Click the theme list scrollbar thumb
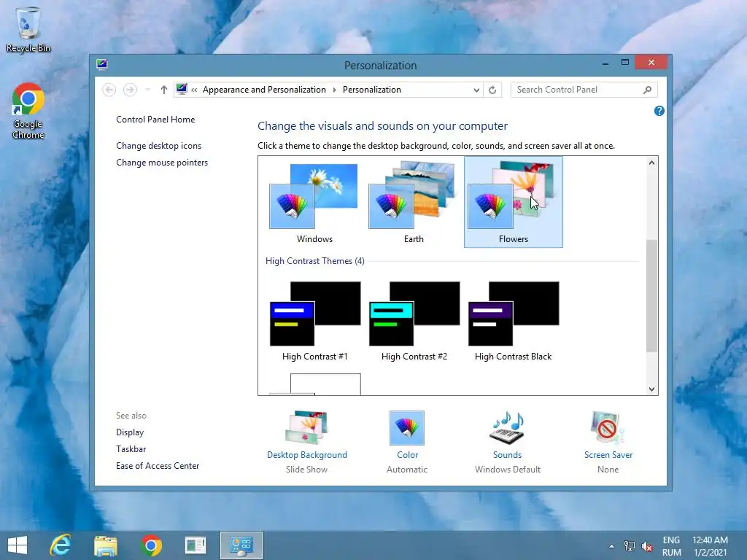The width and height of the screenshot is (747, 560). 651,296
